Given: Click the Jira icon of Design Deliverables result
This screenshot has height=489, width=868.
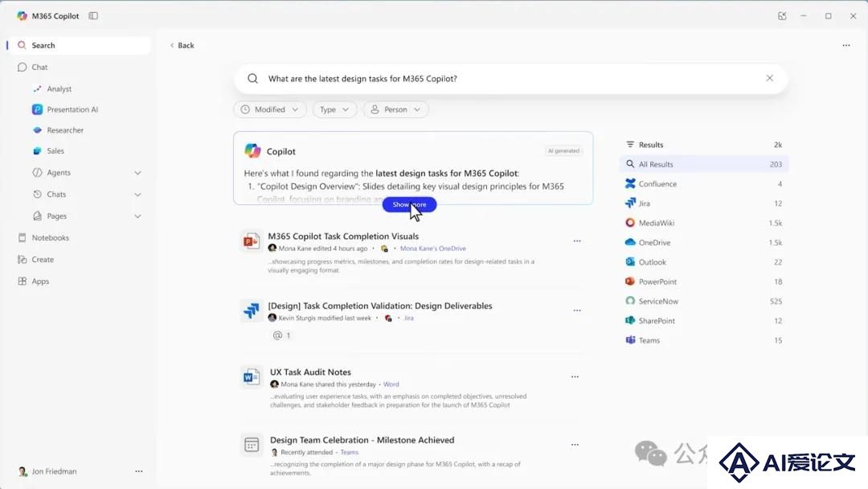Looking at the screenshot, I should [x=251, y=310].
